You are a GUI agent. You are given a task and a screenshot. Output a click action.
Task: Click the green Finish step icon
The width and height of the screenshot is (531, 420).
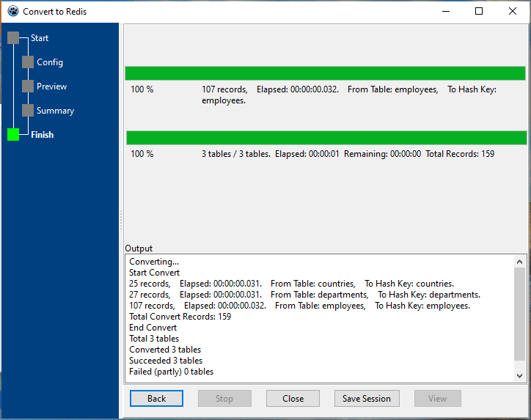(x=13, y=135)
